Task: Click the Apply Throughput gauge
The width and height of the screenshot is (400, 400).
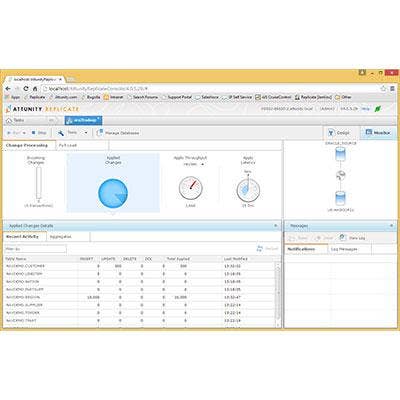Action: (191, 188)
